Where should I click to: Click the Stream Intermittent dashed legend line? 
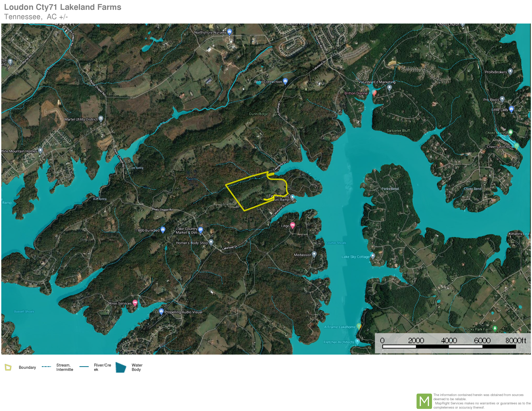click(46, 367)
